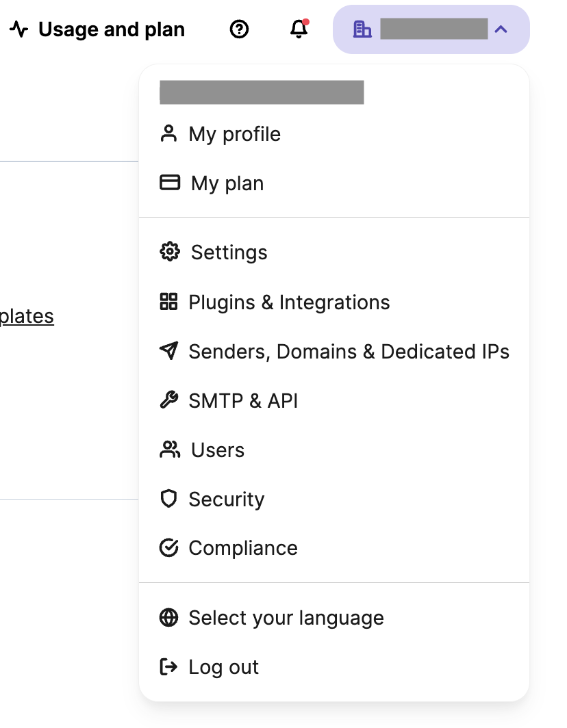The width and height of the screenshot is (567, 728).
Task: Click the globe icon for language
Action: (x=168, y=617)
